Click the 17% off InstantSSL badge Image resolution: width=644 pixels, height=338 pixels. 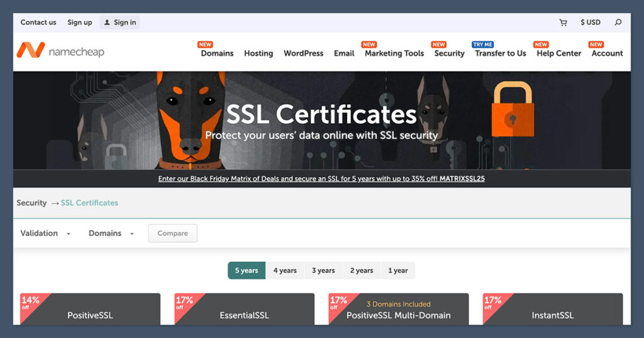pos(492,303)
